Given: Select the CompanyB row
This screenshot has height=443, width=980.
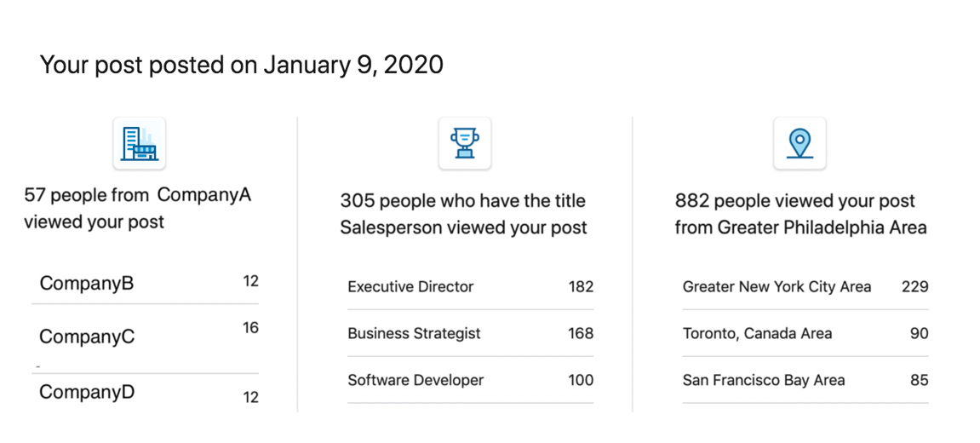Looking at the screenshot, I should 145,283.
